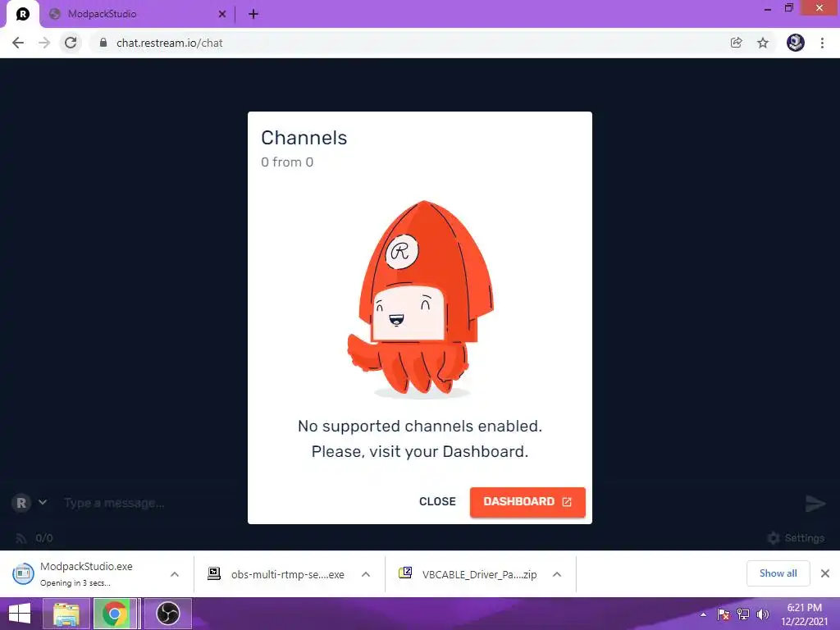Open Chrome three-dot menu

click(x=822, y=43)
